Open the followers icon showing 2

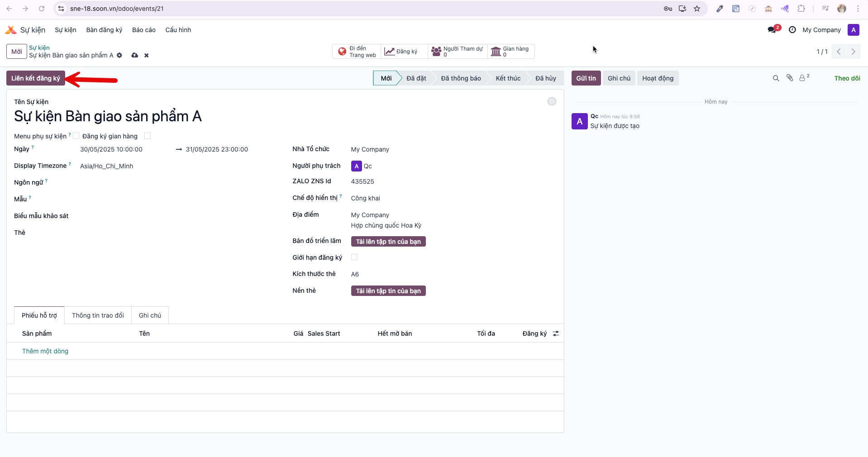click(x=804, y=78)
